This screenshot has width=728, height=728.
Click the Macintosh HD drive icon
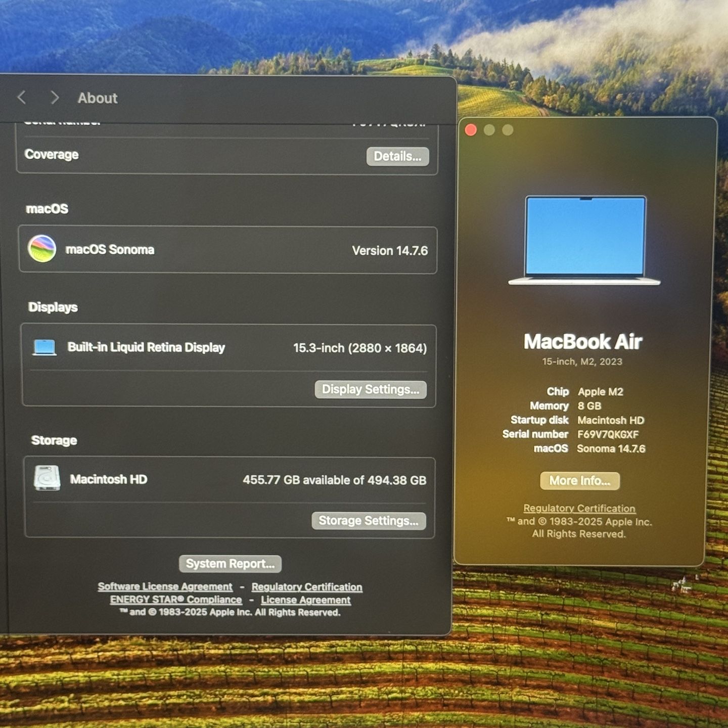(47, 478)
